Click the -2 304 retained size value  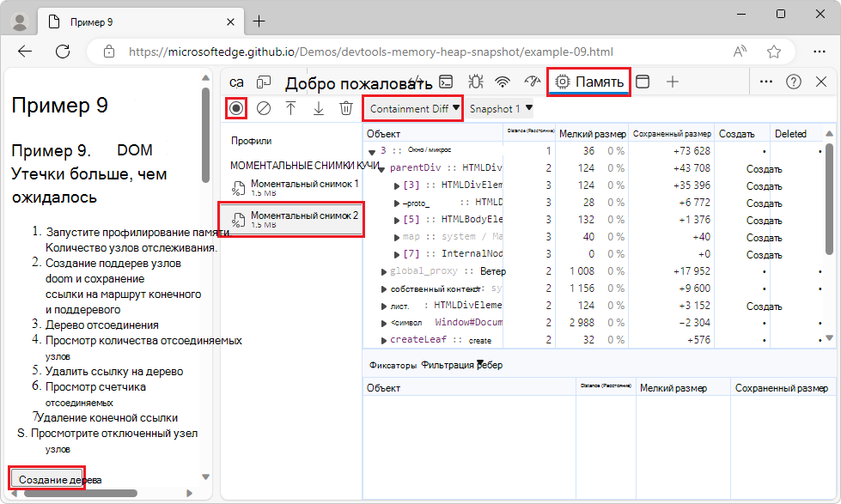[695, 323]
